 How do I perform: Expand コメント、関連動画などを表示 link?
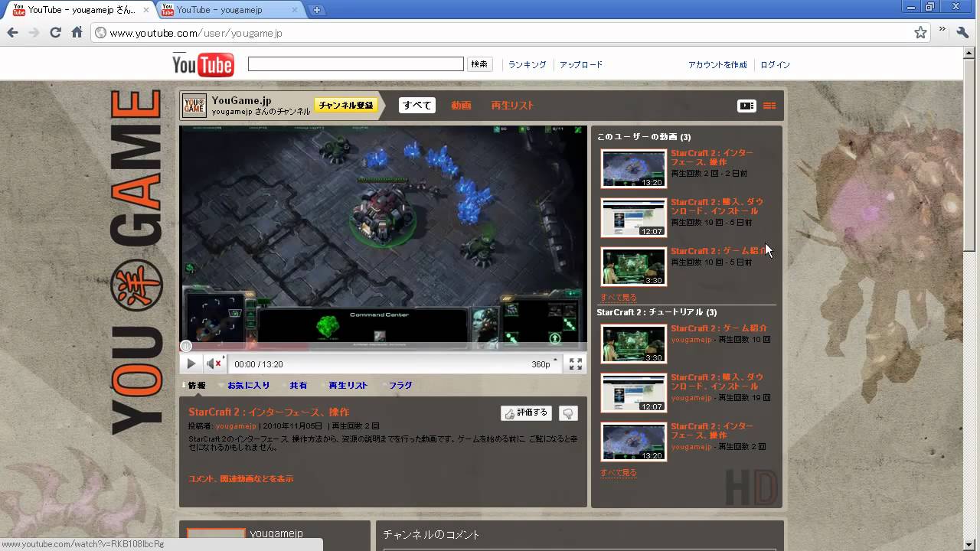241,479
